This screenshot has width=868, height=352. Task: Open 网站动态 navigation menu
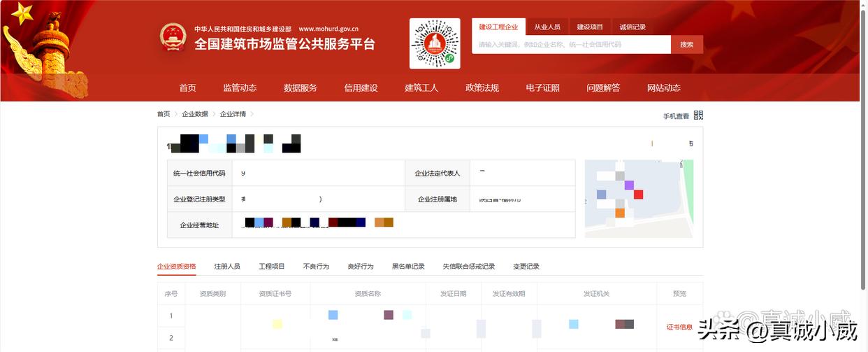tap(664, 87)
